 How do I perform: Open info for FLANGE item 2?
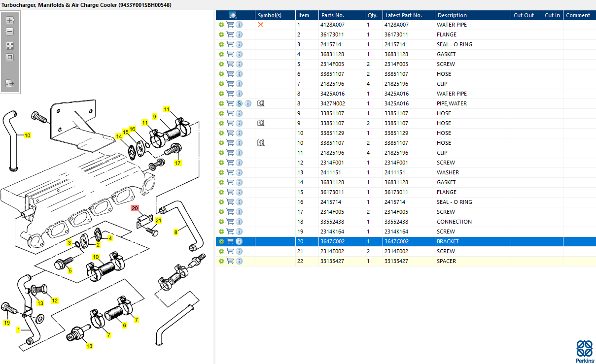click(239, 34)
